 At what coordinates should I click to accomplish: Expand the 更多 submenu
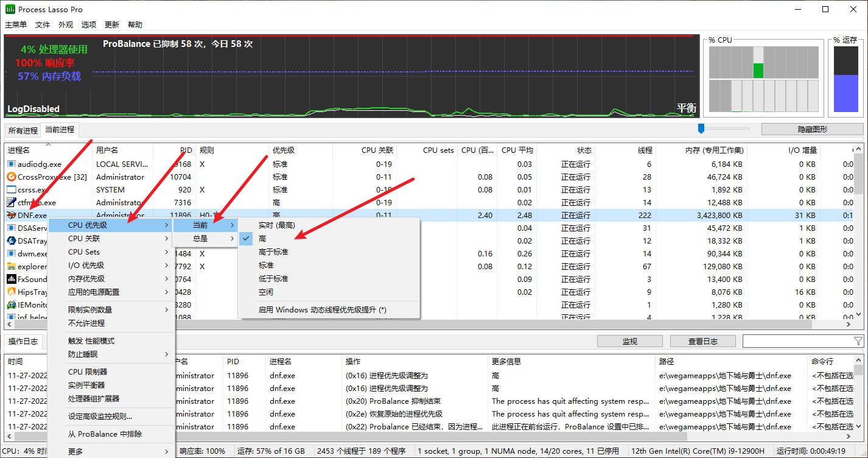coord(111,452)
